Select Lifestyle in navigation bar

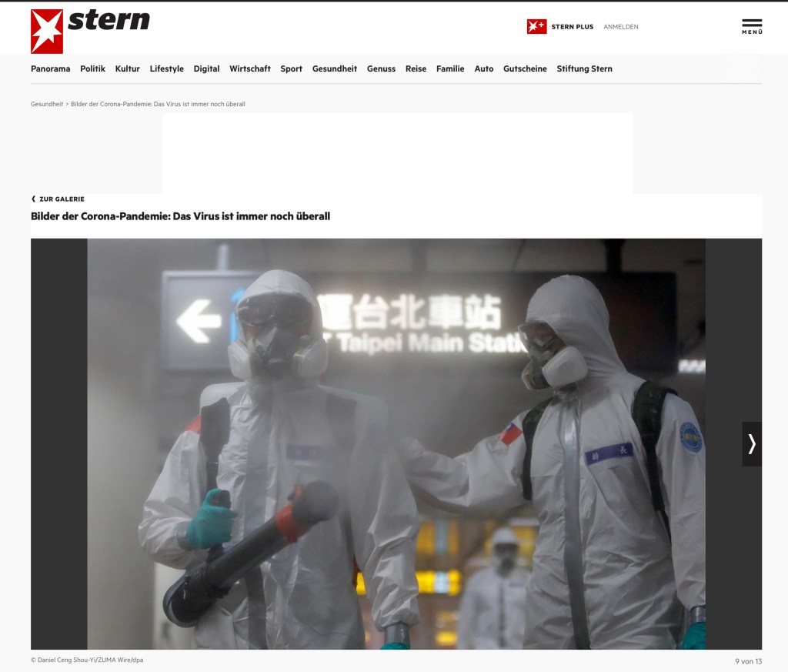coord(166,69)
